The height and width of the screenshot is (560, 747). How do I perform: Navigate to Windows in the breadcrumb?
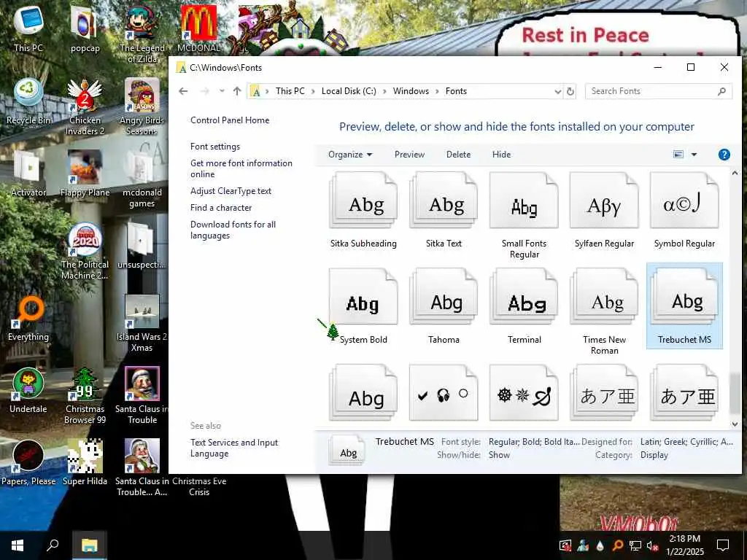click(411, 91)
